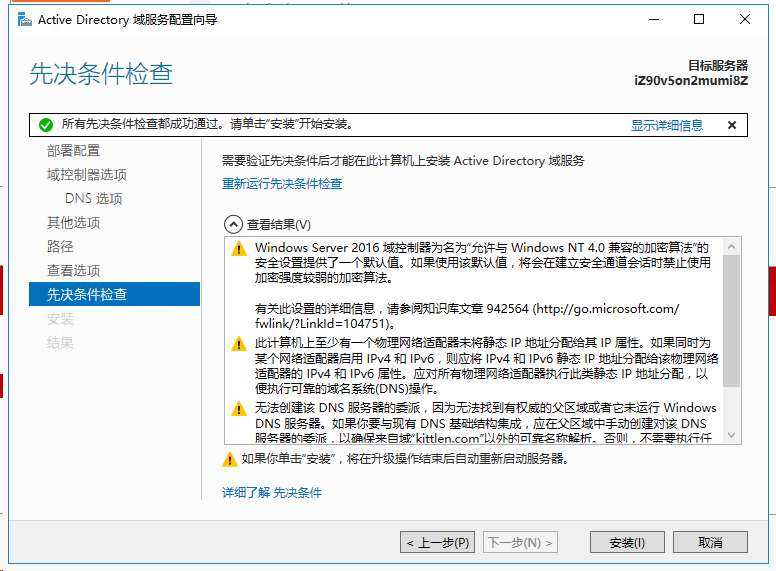Click text mentioning 知识库文章 942564
This screenshot has height=571, width=776.
[x=467, y=316]
